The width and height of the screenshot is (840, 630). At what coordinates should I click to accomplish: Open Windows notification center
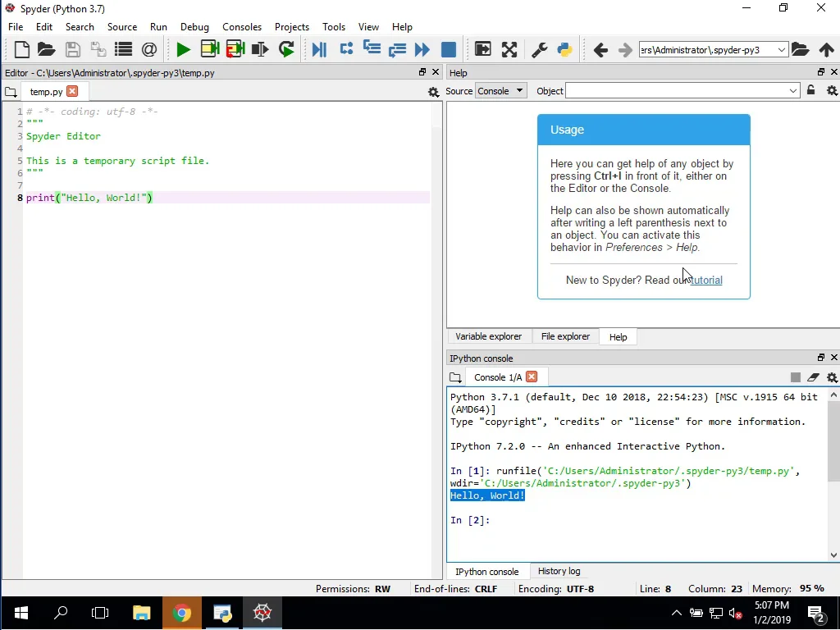(x=816, y=614)
